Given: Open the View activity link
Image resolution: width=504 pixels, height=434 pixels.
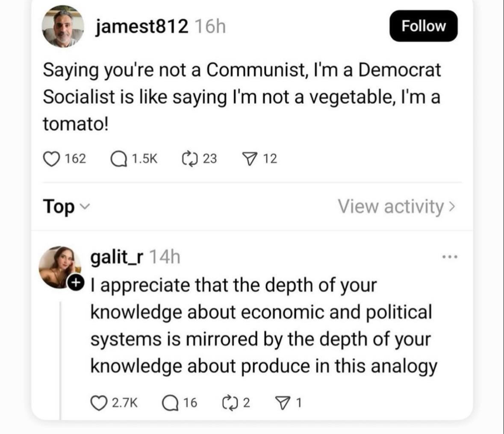Looking at the screenshot, I should point(396,207).
